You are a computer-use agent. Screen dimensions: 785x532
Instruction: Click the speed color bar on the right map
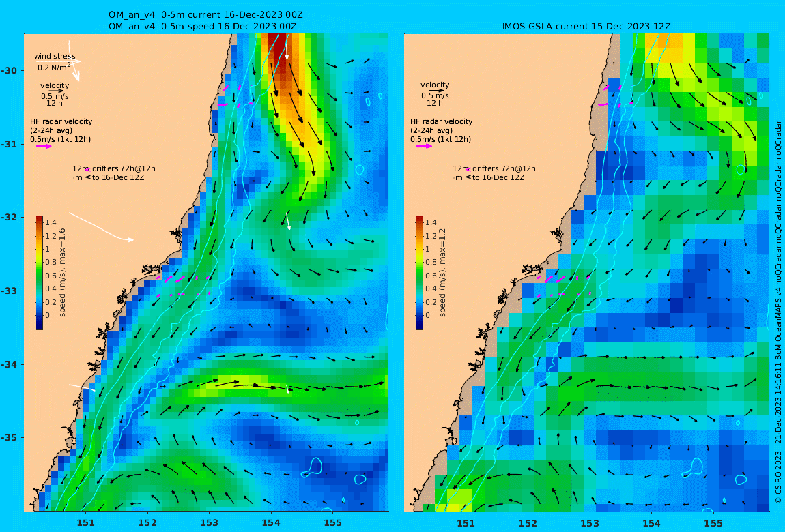point(420,273)
